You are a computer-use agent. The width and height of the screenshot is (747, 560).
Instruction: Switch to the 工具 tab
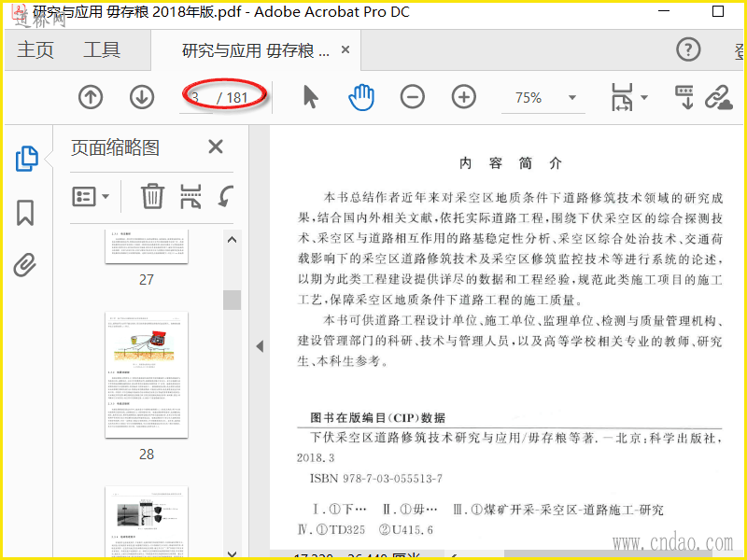coord(102,50)
